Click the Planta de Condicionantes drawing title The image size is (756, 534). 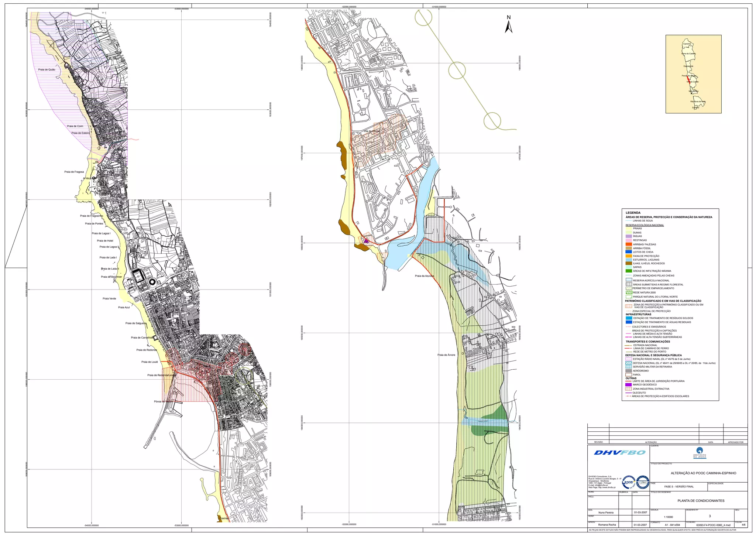pyautogui.click(x=701, y=501)
